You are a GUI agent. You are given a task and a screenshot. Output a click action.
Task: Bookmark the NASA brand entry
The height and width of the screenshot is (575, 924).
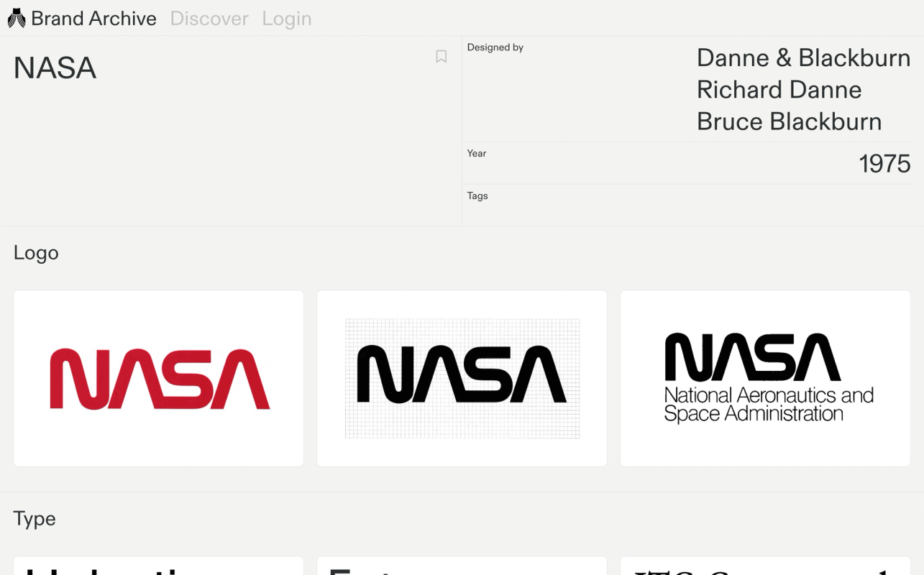[x=442, y=57]
